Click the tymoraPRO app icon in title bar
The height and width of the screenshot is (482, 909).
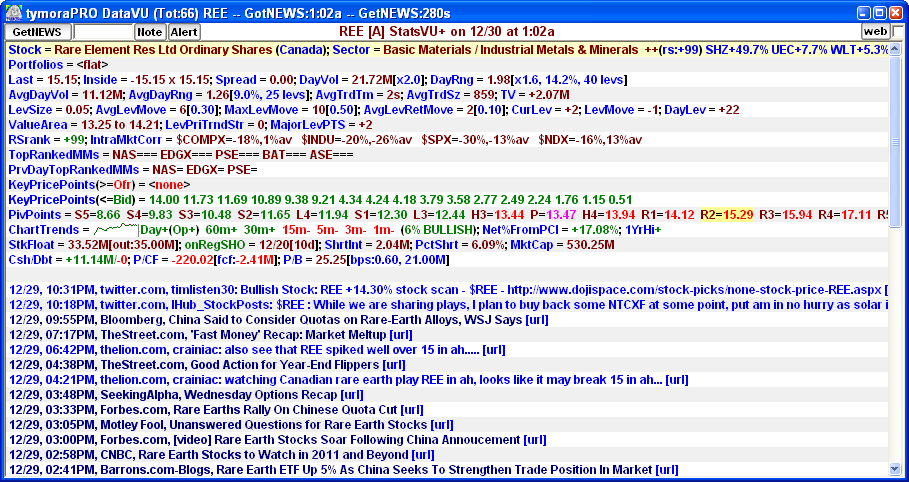point(13,13)
